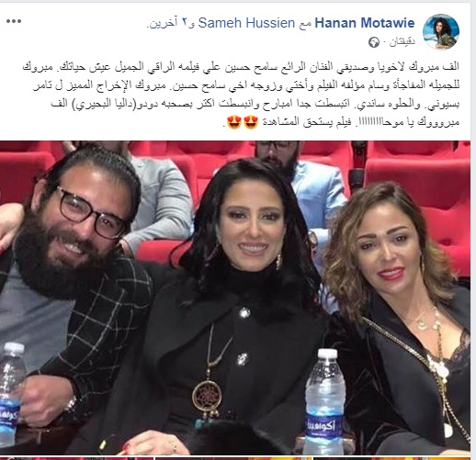476x460 pixels.
Task: Open Hanan Motawie's profile picture avatar
Action: [x=441, y=31]
